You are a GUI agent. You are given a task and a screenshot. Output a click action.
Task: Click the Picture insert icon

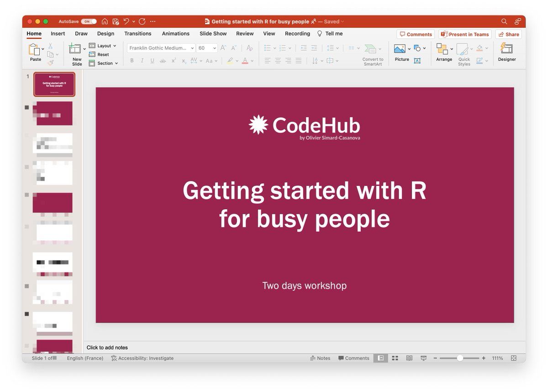click(x=400, y=48)
